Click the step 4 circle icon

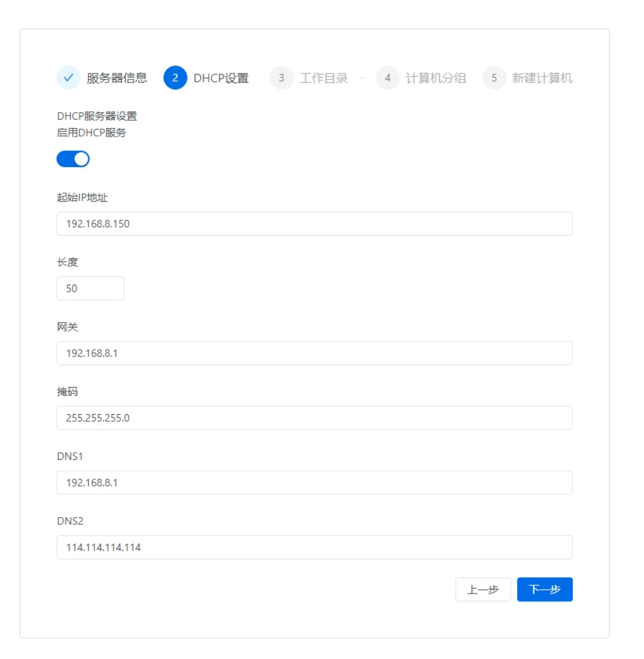point(388,78)
